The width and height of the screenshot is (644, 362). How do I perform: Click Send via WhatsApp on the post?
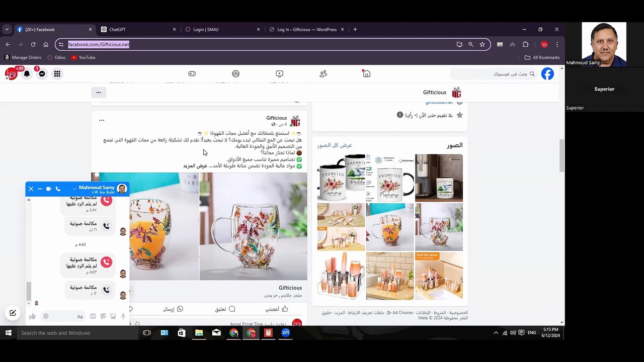tap(173, 309)
